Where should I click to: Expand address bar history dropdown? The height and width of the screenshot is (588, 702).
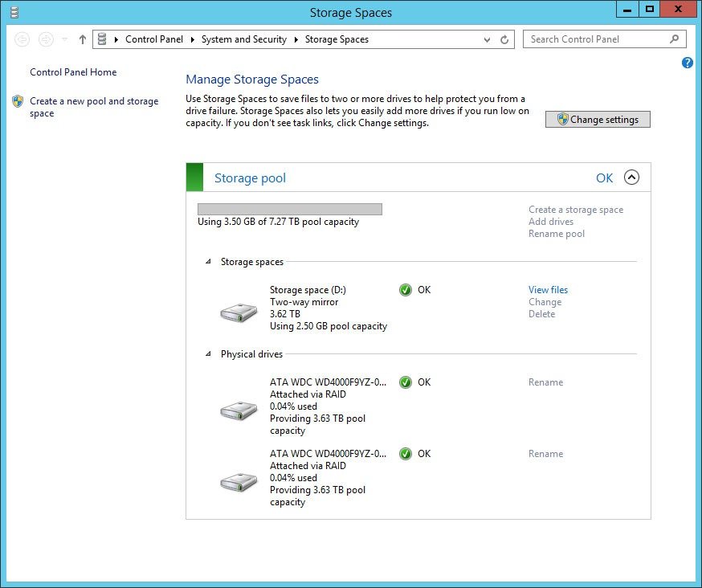pyautogui.click(x=487, y=40)
